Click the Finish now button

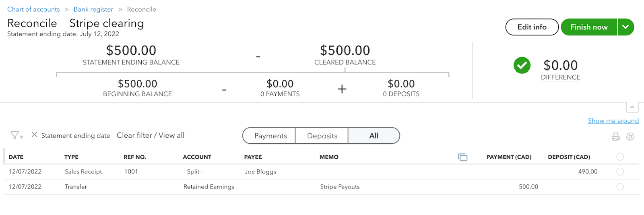coord(589,27)
